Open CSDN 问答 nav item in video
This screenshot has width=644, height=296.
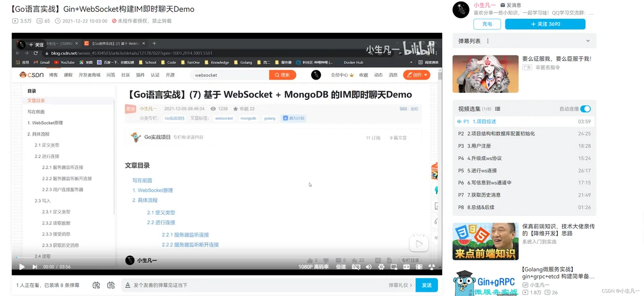111,75
